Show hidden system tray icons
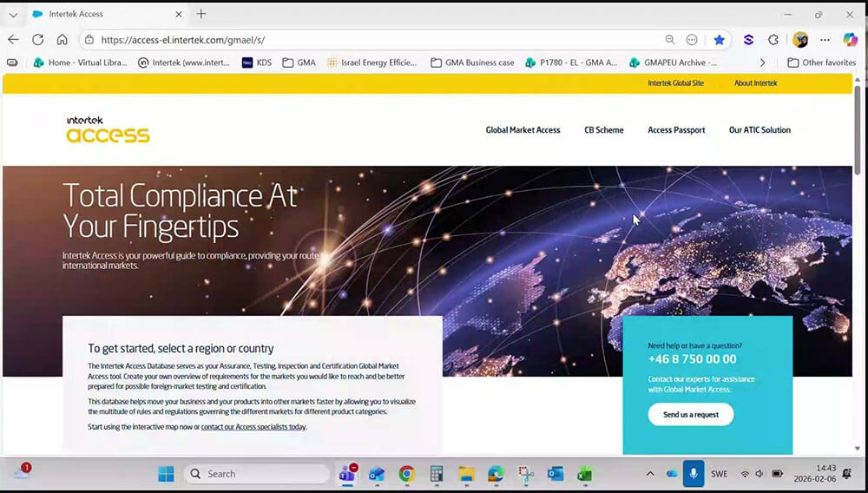The image size is (868, 493). [650, 474]
